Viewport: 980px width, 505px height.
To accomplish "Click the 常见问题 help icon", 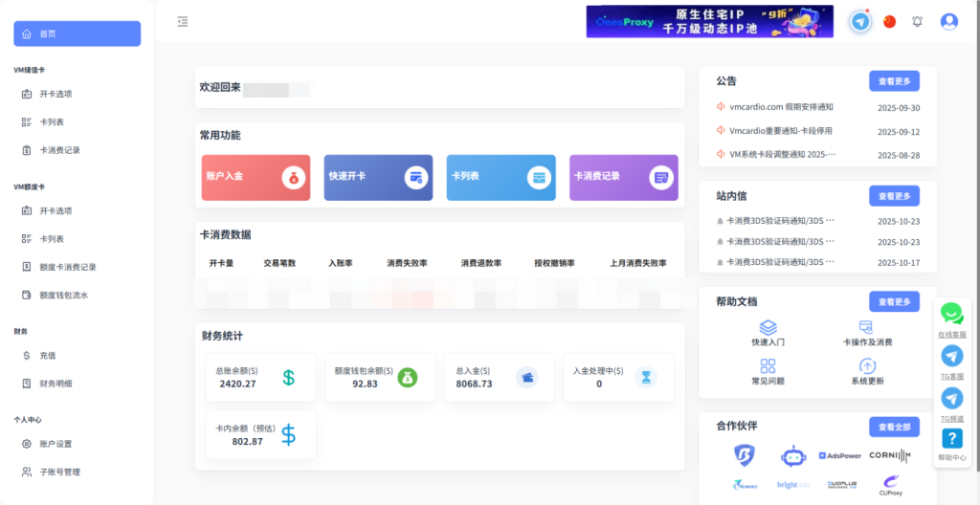I will [x=768, y=365].
